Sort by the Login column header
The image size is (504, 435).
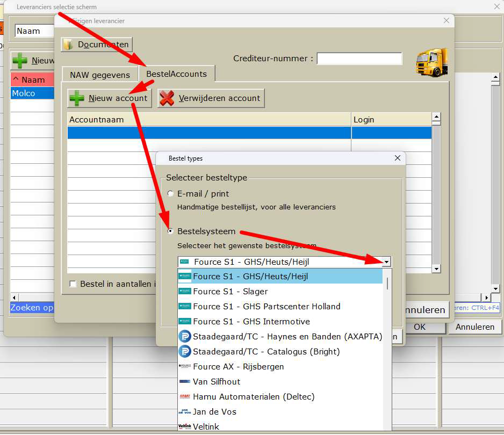pos(392,120)
